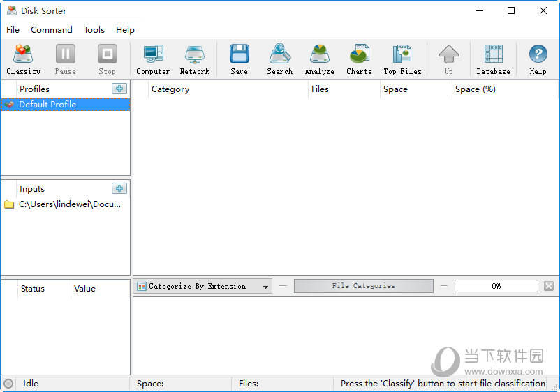Add a new input with plus button
This screenshot has height=392, width=560.
[x=119, y=188]
